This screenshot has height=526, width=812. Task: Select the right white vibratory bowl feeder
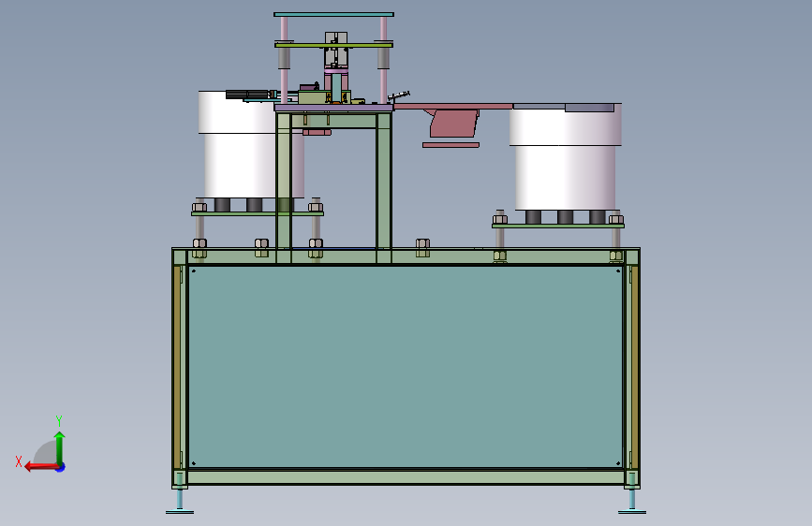click(x=566, y=158)
